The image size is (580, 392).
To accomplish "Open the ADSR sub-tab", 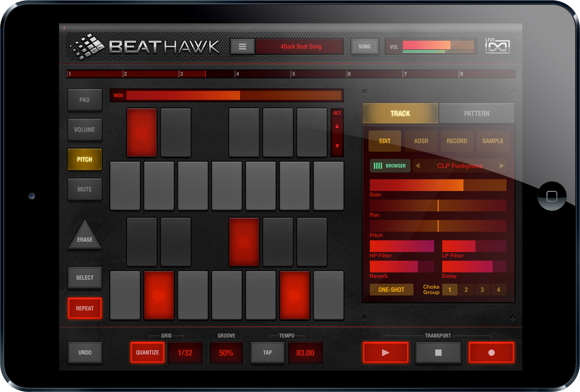I will coord(421,141).
